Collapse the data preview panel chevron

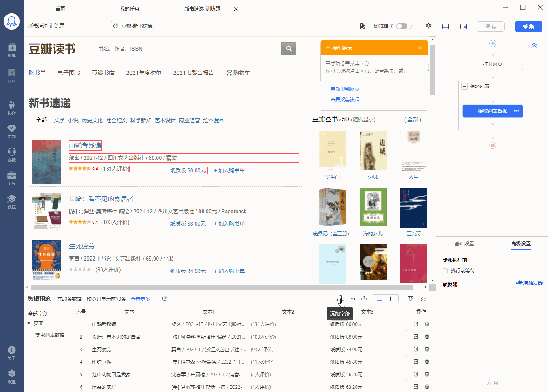[x=423, y=299]
